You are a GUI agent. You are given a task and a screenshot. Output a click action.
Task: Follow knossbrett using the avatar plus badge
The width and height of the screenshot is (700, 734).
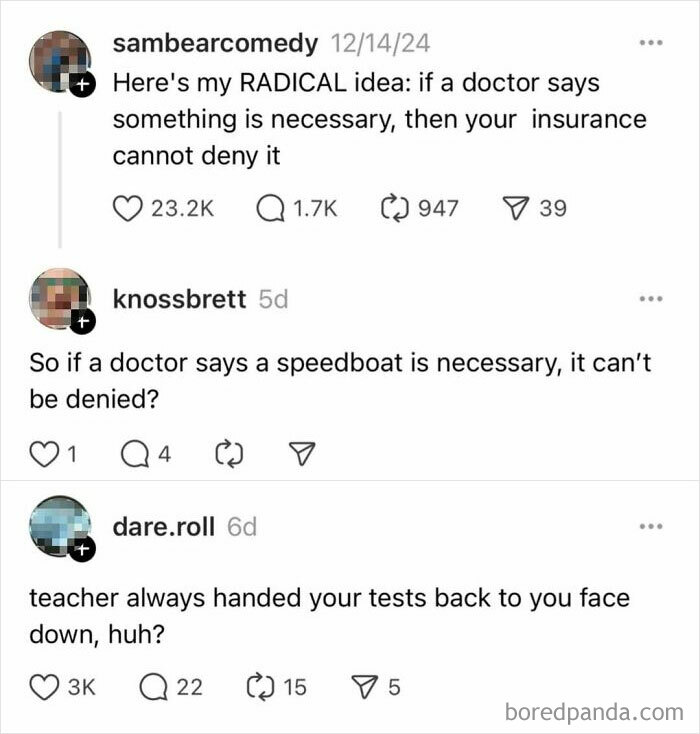(84, 322)
